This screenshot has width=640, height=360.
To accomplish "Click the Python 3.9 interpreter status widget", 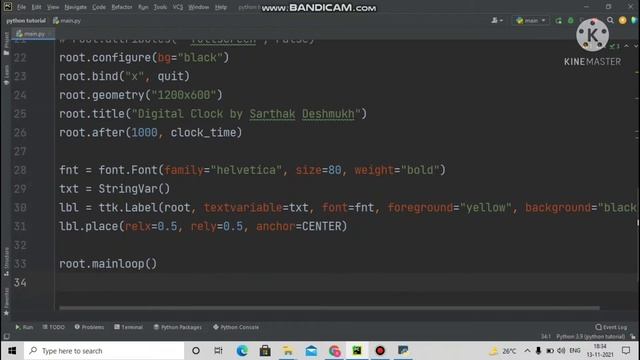I will pos(590,336).
